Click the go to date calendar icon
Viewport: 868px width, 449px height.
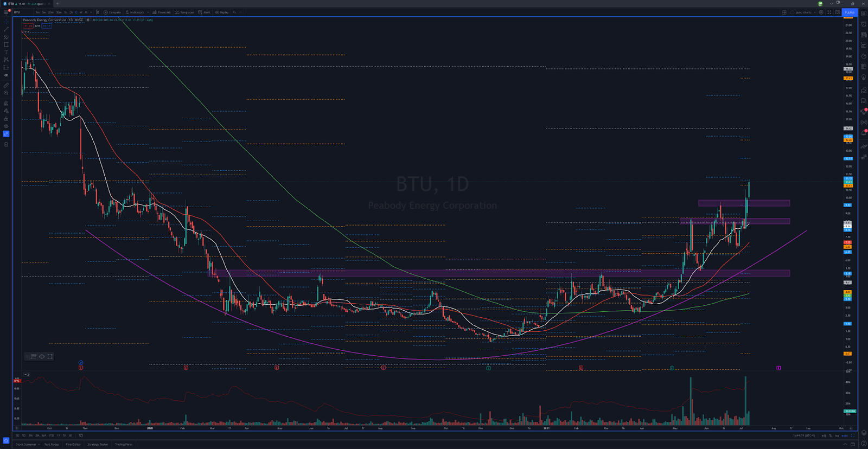coord(81,435)
